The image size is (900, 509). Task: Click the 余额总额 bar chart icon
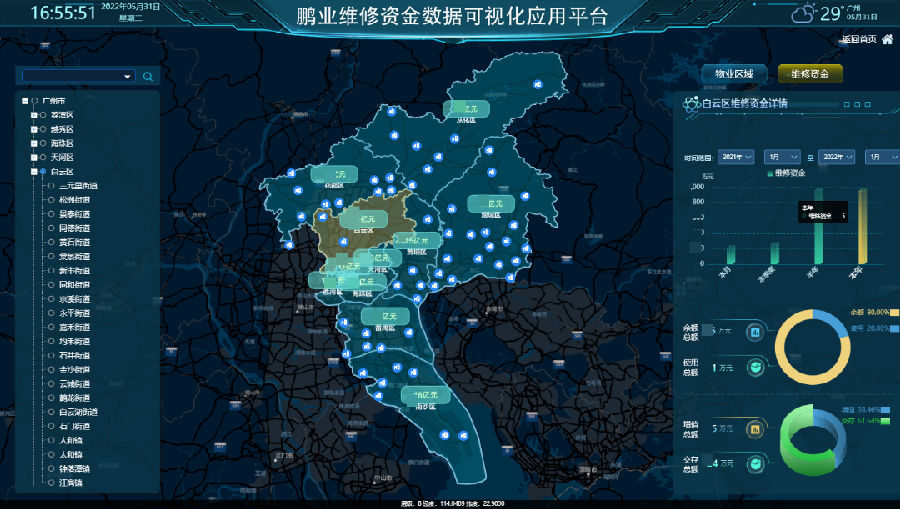point(755,331)
